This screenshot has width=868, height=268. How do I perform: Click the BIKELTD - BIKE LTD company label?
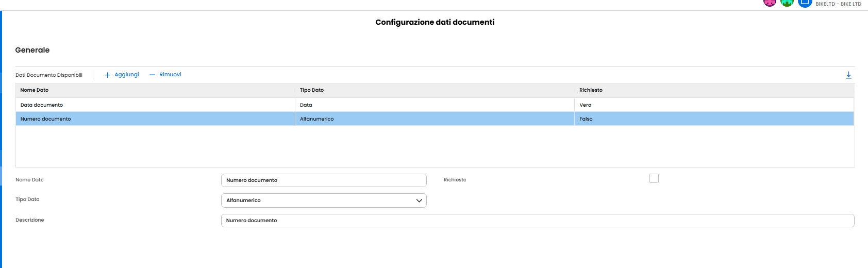(x=838, y=4)
